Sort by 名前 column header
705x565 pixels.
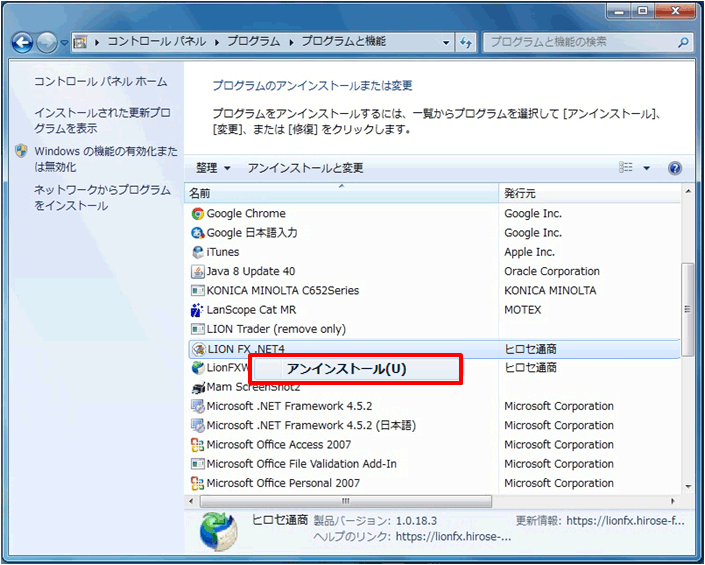click(x=341, y=193)
